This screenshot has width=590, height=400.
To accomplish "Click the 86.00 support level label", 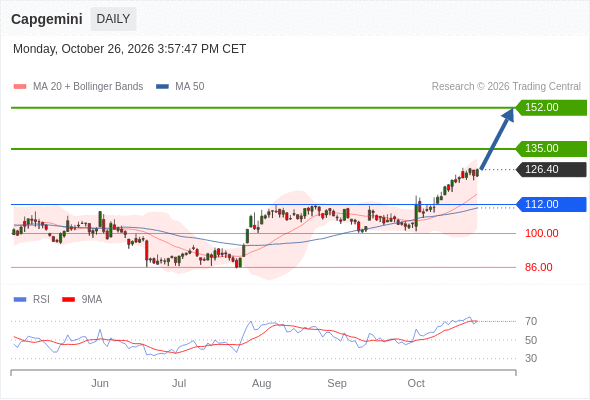I will tap(539, 267).
